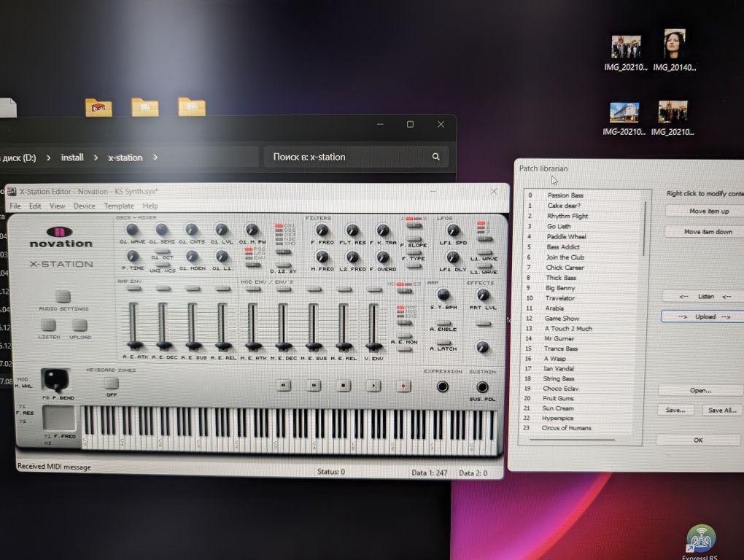
Task: Toggle the UNI. VCS unison button
Action: click(x=162, y=265)
